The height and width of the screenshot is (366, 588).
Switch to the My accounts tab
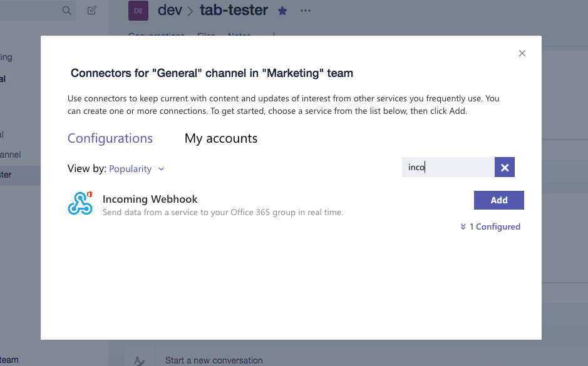221,138
